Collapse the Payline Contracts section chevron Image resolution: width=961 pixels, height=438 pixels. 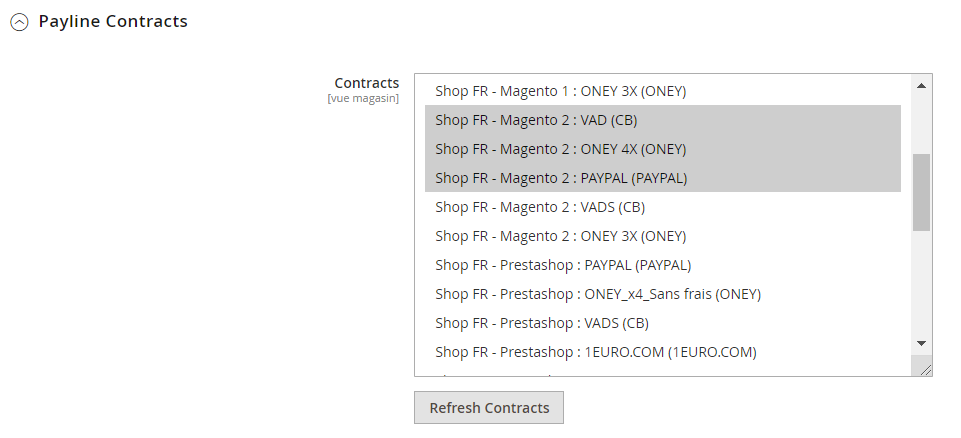[x=19, y=22]
